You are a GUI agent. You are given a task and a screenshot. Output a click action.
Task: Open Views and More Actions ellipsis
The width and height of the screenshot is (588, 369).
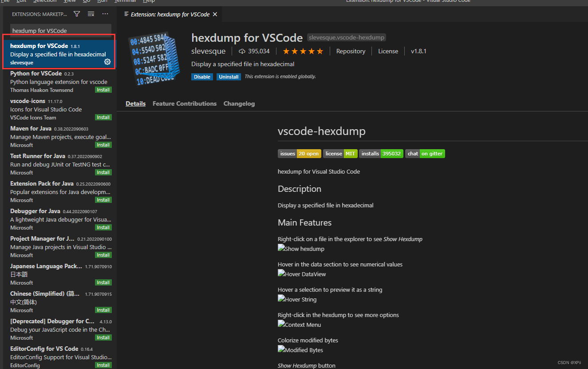pyautogui.click(x=105, y=14)
